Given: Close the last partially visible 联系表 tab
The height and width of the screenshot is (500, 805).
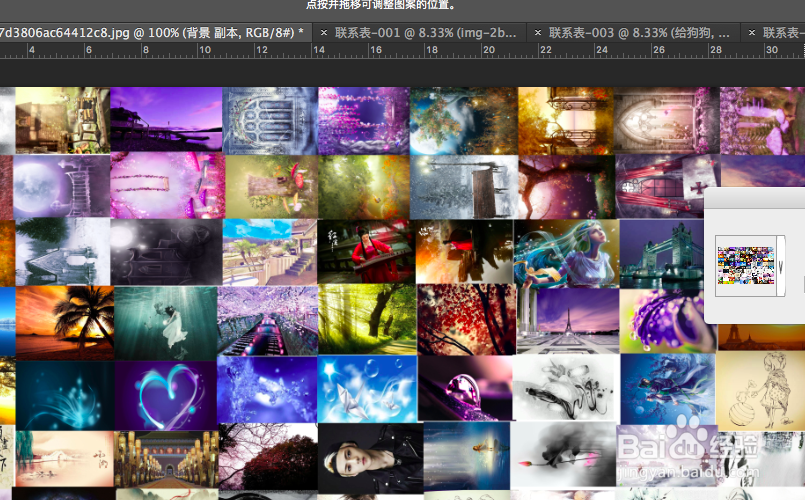Looking at the screenshot, I should 752,33.
